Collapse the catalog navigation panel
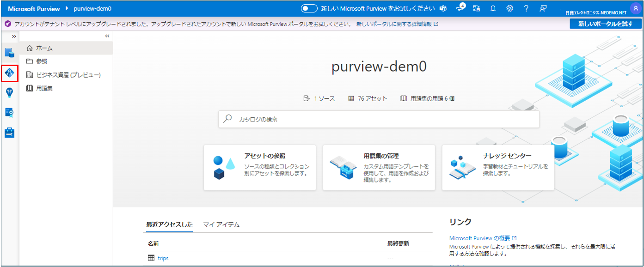The height and width of the screenshot is (267, 644). click(x=107, y=36)
